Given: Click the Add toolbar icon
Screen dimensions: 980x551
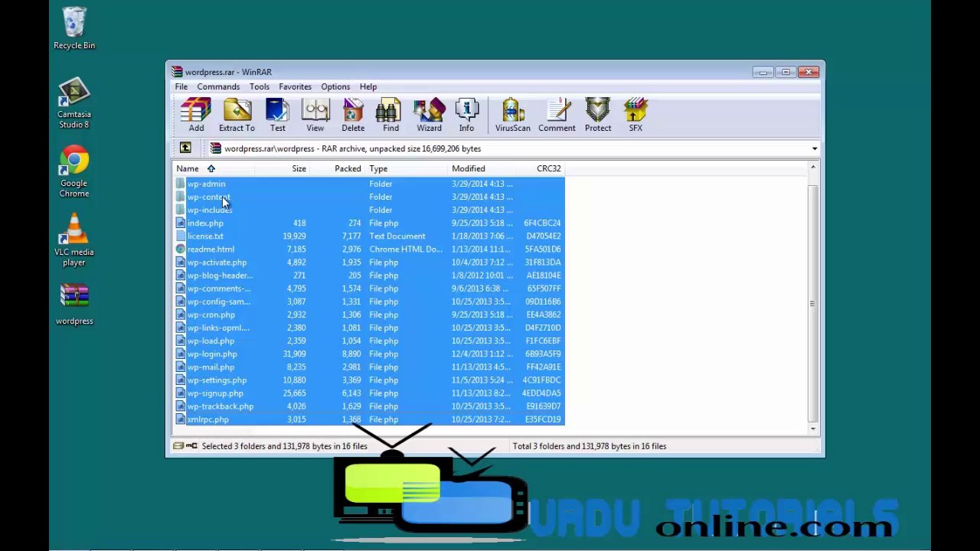Looking at the screenshot, I should (196, 115).
